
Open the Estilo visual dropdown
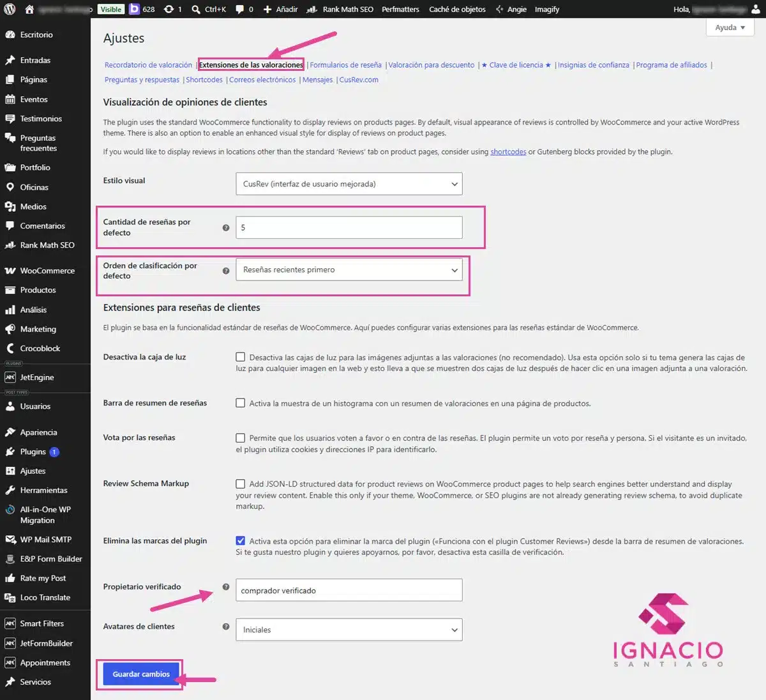[349, 184]
